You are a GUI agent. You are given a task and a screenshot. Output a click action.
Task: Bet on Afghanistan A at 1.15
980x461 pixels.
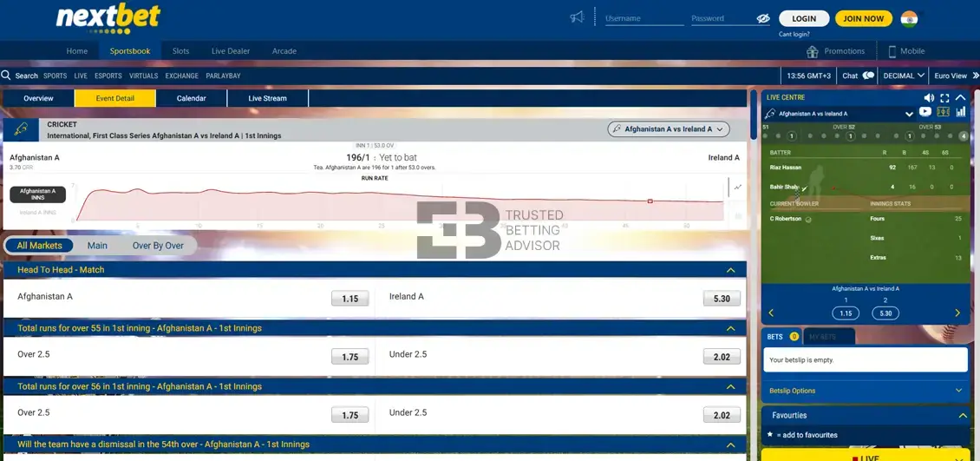350,299
